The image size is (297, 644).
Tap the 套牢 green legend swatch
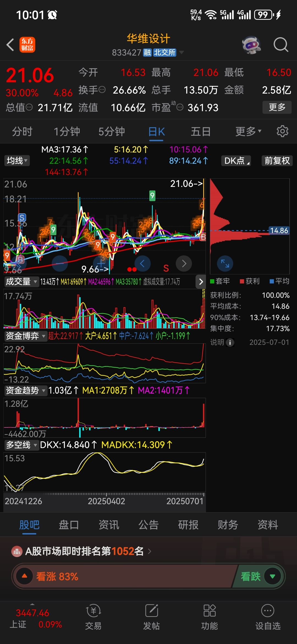pos(212,281)
